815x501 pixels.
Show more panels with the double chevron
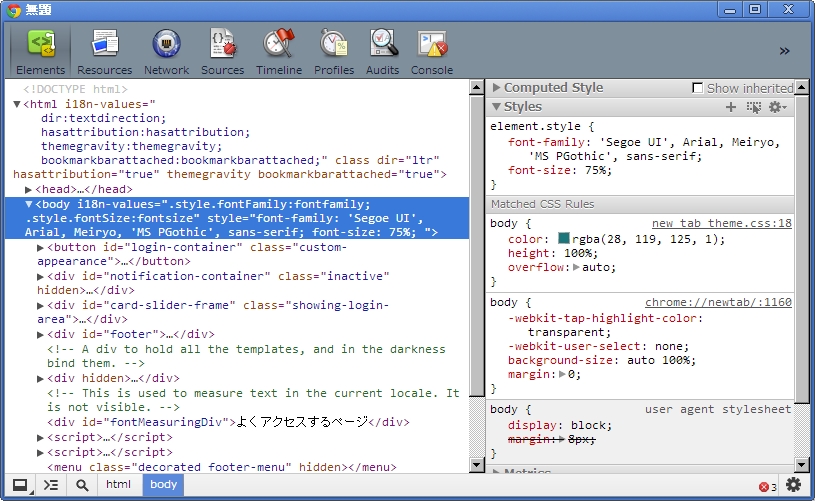tap(784, 51)
